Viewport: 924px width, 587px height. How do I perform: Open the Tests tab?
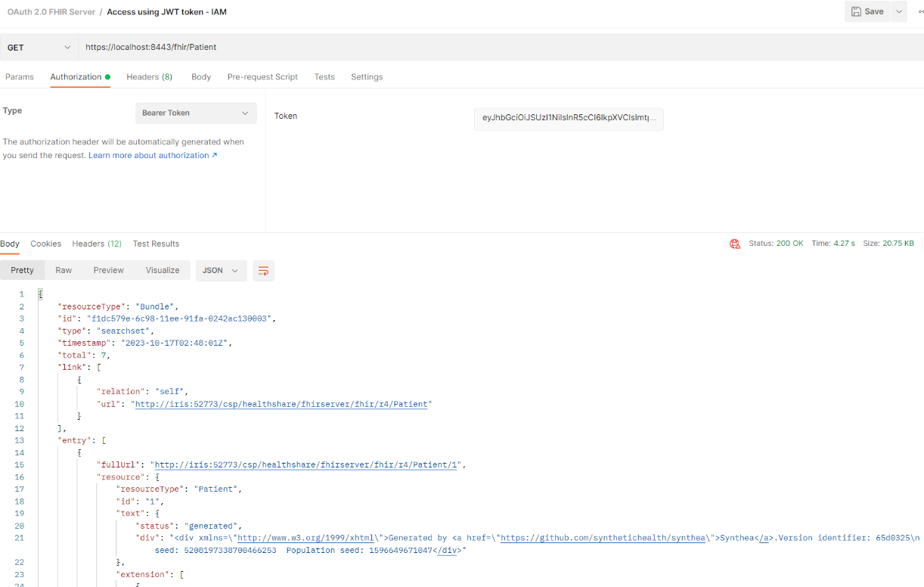[324, 77]
